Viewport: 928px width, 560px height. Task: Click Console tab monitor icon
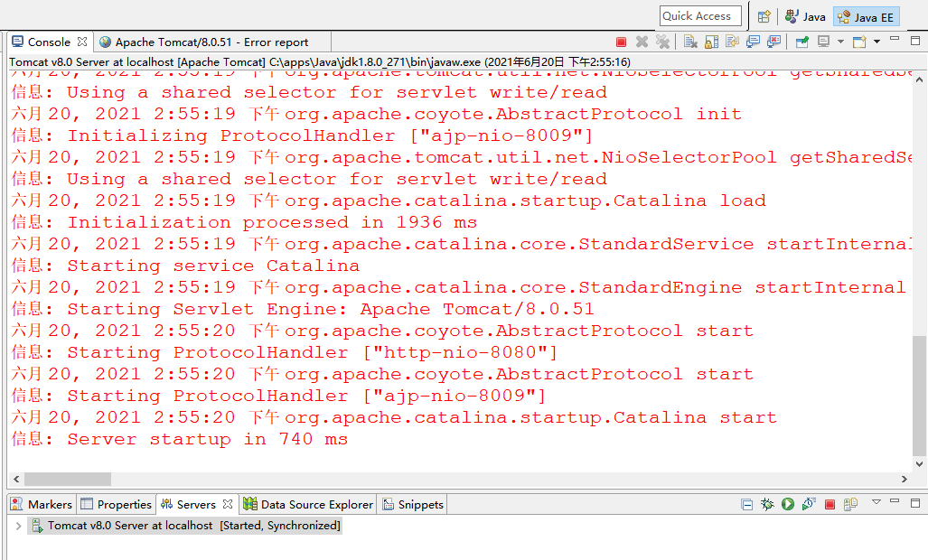click(x=18, y=42)
